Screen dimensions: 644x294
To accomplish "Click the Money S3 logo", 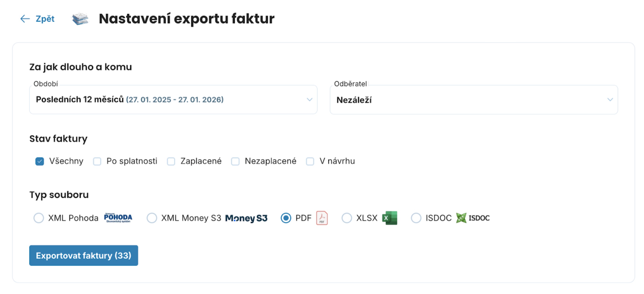I will pos(246,218).
